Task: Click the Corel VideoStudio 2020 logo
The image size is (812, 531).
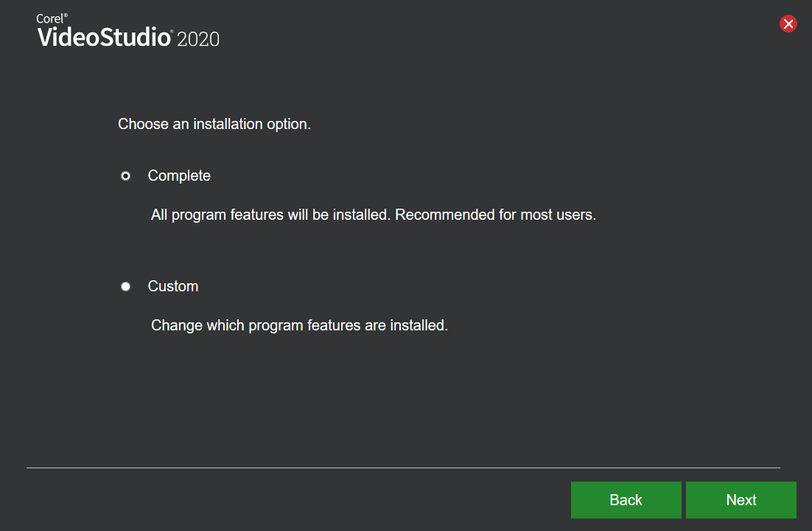Action: [x=128, y=31]
